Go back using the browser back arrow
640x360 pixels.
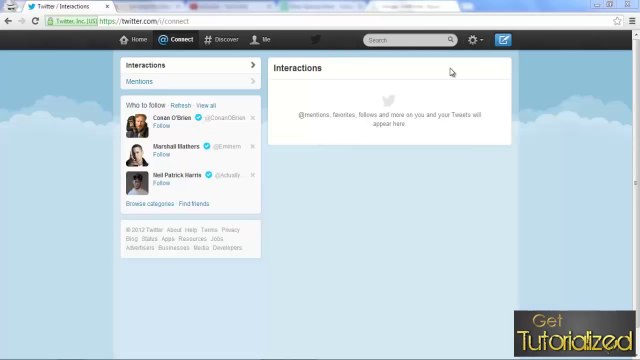pyautogui.click(x=8, y=21)
